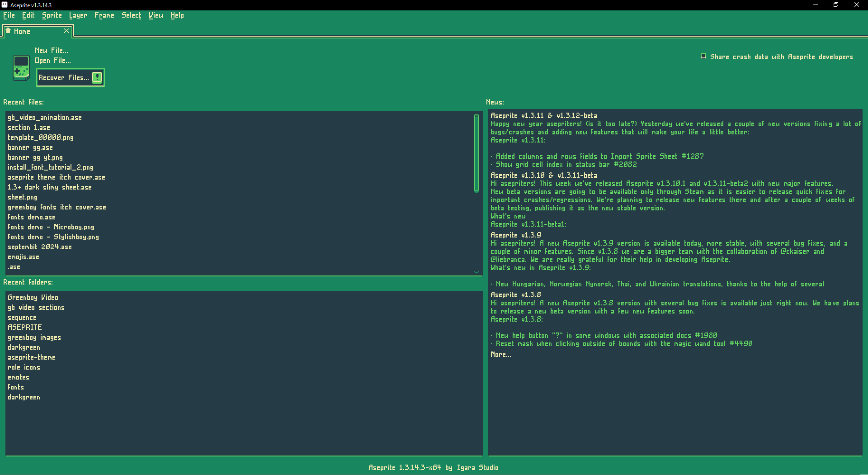Open the Frame menu
868x475 pixels.
(x=104, y=15)
